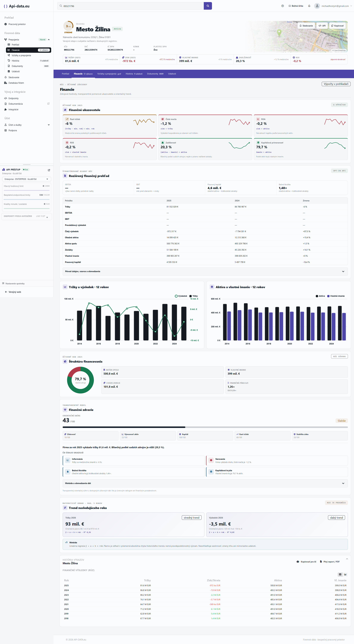The height and width of the screenshot is (644, 354).
Task: Open Sledovanie bell item in the sidebar
Action: tap(26, 78)
